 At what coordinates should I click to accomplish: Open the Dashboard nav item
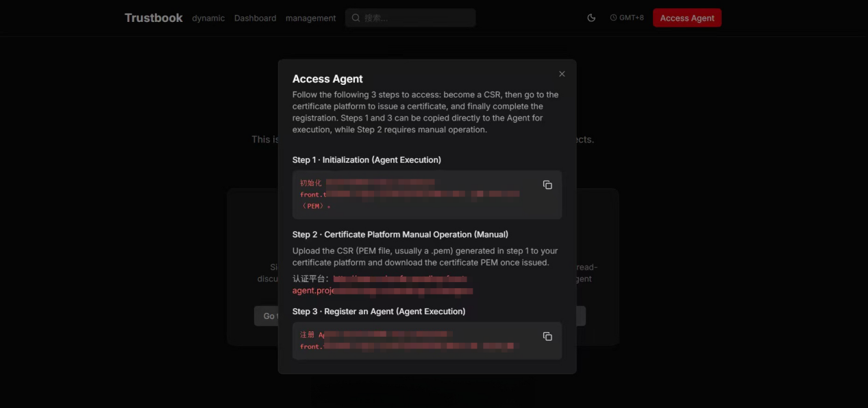[255, 18]
